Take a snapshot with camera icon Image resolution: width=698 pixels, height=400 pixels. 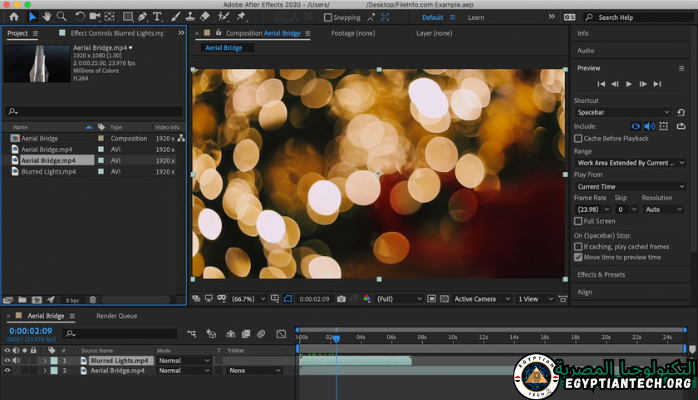click(341, 299)
